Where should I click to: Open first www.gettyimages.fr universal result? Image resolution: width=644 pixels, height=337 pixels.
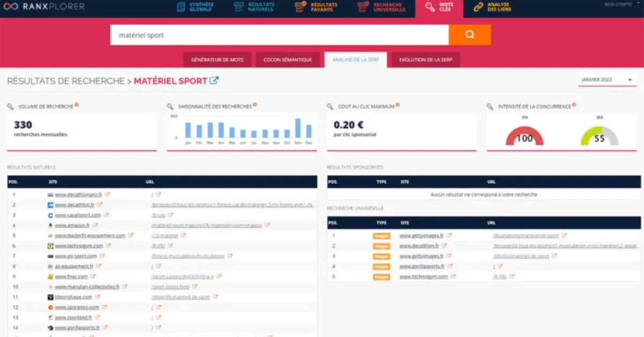pyautogui.click(x=422, y=235)
